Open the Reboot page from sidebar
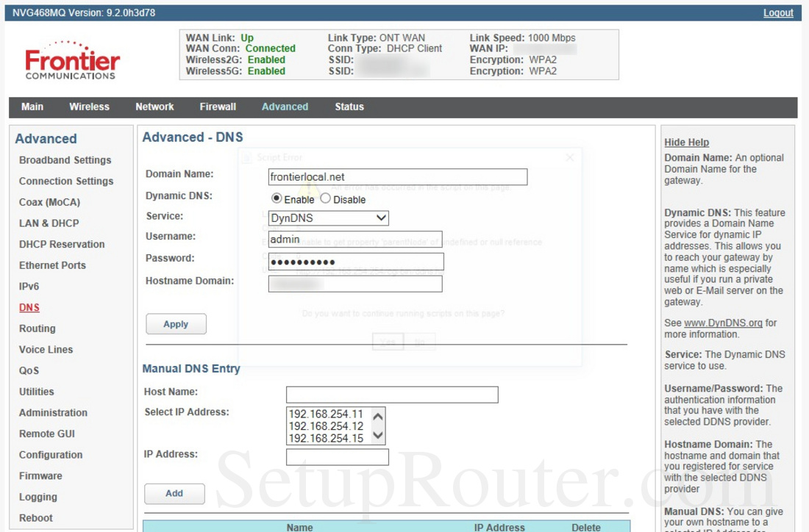This screenshot has height=532, width=809. click(38, 518)
